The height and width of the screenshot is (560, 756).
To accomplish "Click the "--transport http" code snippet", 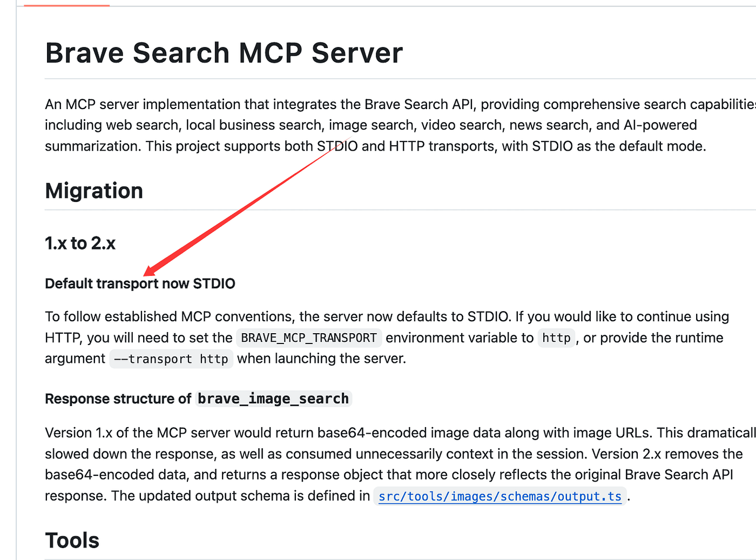I will pos(171,359).
